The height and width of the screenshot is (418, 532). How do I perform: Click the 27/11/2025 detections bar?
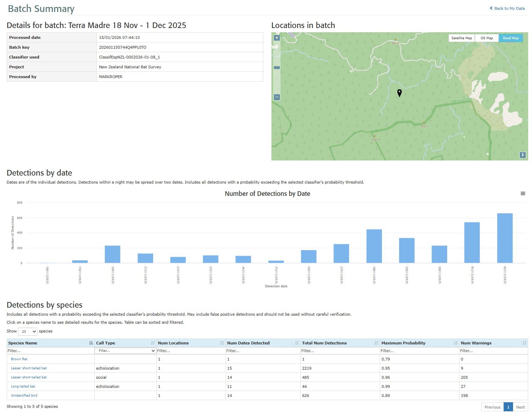341,254
